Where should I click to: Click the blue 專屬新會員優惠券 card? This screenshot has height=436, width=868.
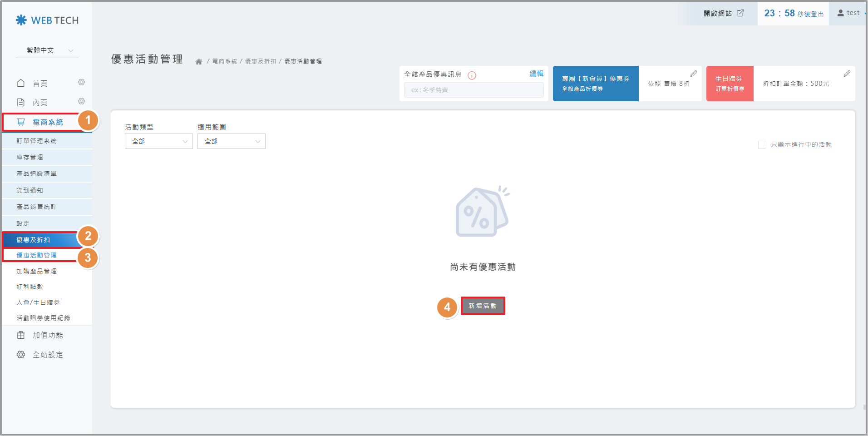click(595, 84)
